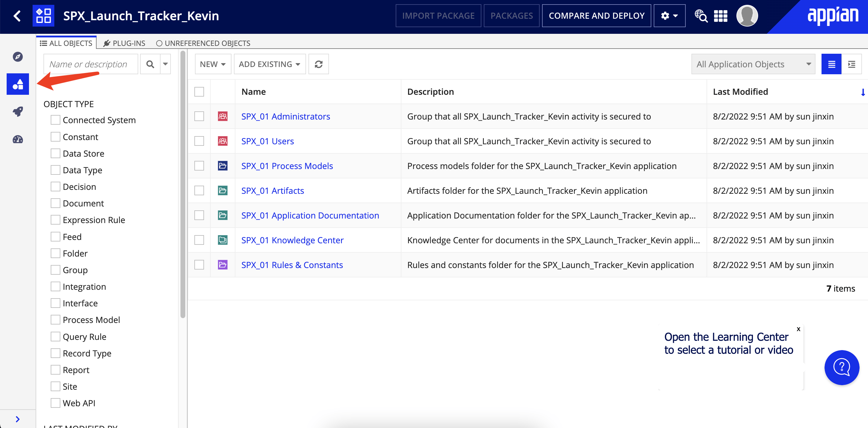This screenshot has height=428, width=868.
Task: Open the All Application Objects dropdown
Action: [753, 64]
